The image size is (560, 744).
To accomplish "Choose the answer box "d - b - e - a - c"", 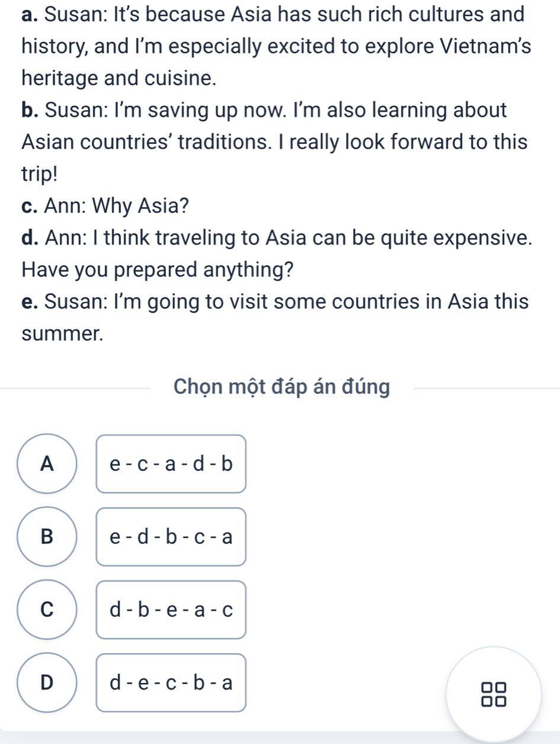I will pos(171,610).
